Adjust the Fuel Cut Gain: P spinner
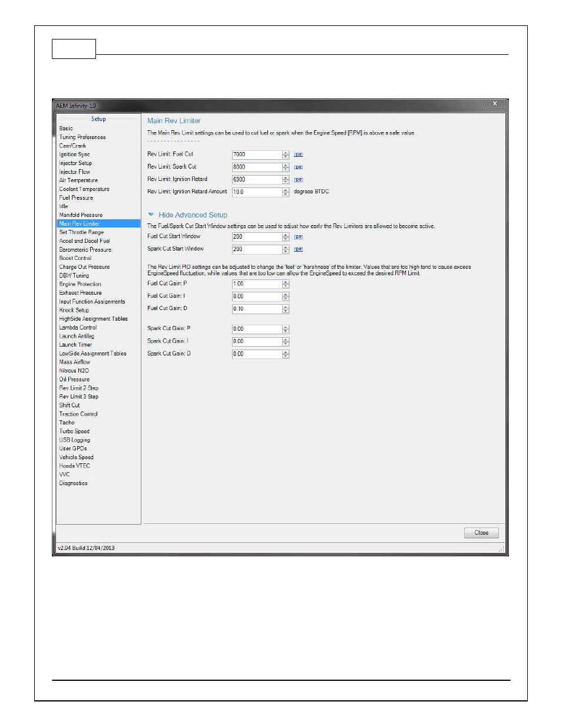Image resolution: width=562 pixels, height=728 pixels. tap(286, 284)
